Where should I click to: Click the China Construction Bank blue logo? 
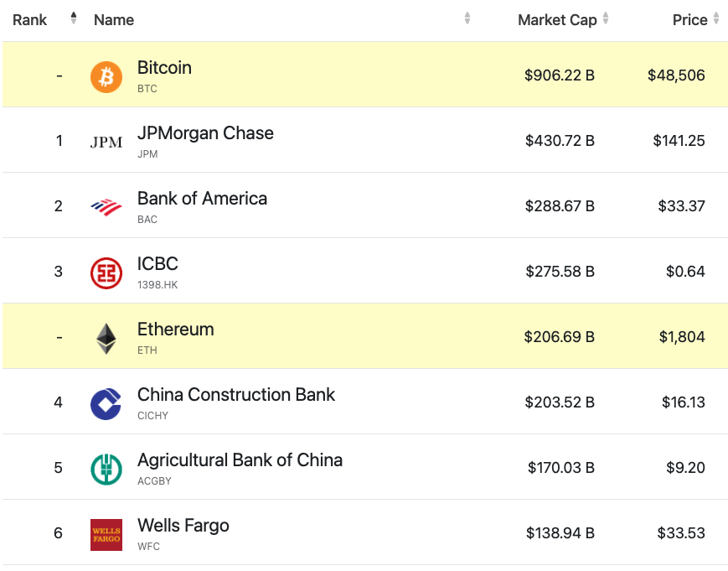(106, 404)
